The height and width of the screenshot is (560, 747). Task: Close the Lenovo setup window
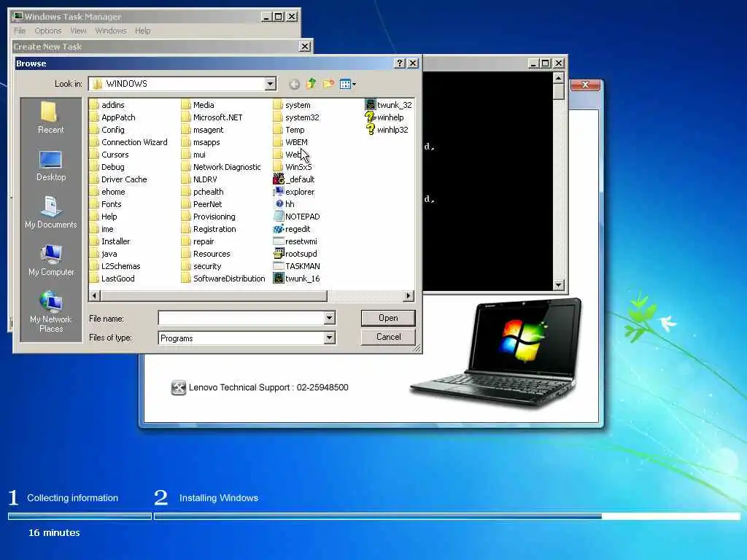pyautogui.click(x=586, y=85)
